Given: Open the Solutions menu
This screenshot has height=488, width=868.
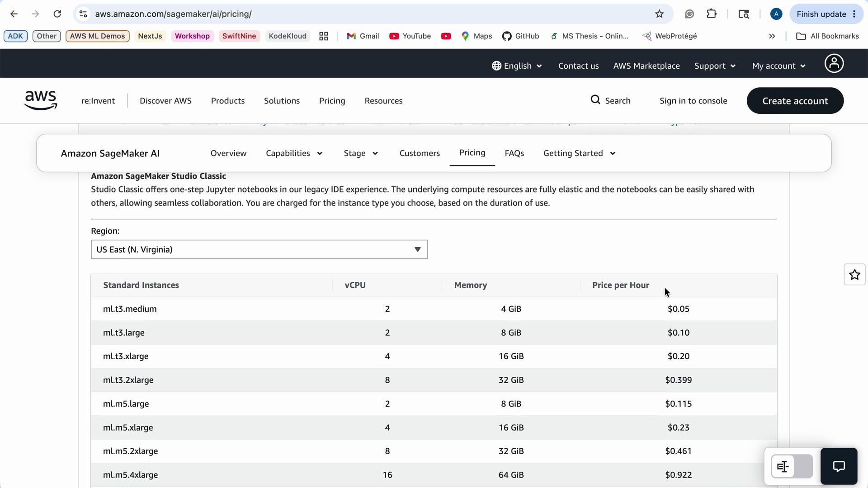Looking at the screenshot, I should 282,101.
